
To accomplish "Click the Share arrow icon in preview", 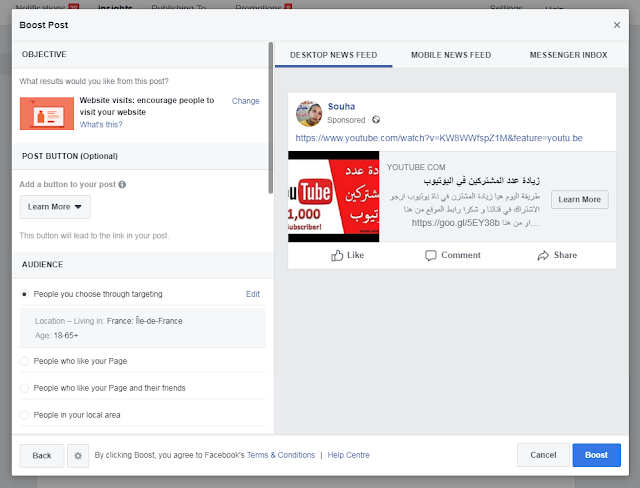I will (x=543, y=255).
